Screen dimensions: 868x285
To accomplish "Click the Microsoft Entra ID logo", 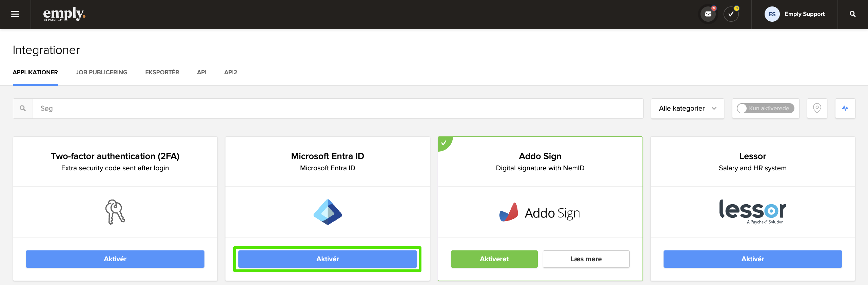I will click(x=328, y=212).
